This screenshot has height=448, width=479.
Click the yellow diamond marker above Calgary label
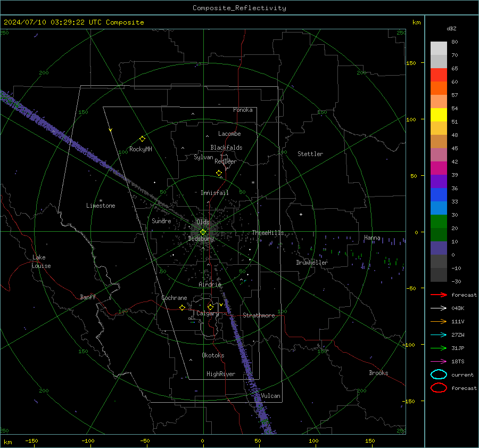coord(210,307)
